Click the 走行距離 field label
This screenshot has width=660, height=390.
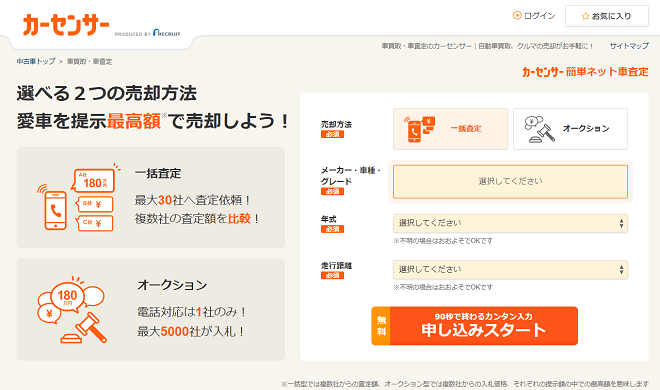[336, 265]
